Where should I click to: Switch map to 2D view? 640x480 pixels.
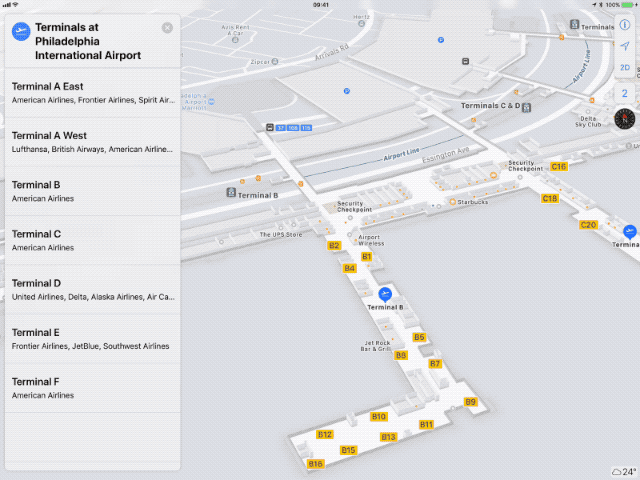click(625, 67)
